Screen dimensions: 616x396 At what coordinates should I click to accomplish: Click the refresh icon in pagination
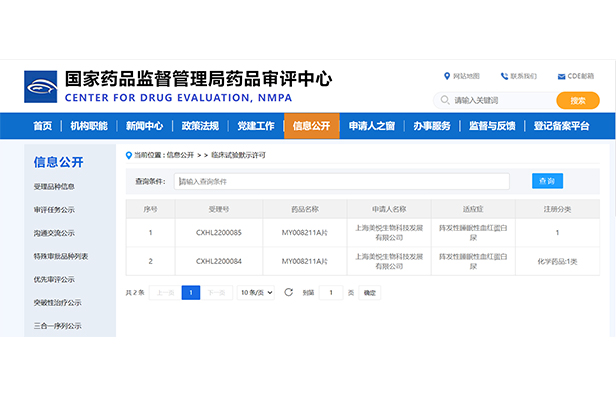(288, 292)
